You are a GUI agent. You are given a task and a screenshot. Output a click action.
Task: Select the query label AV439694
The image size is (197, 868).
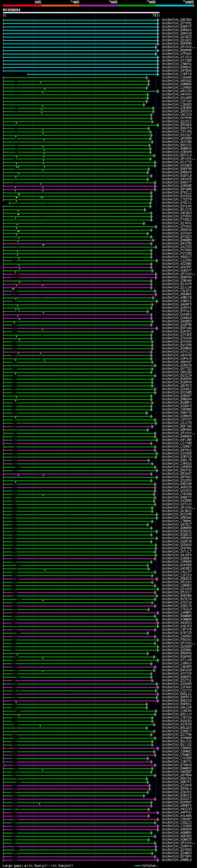[11, 10]
